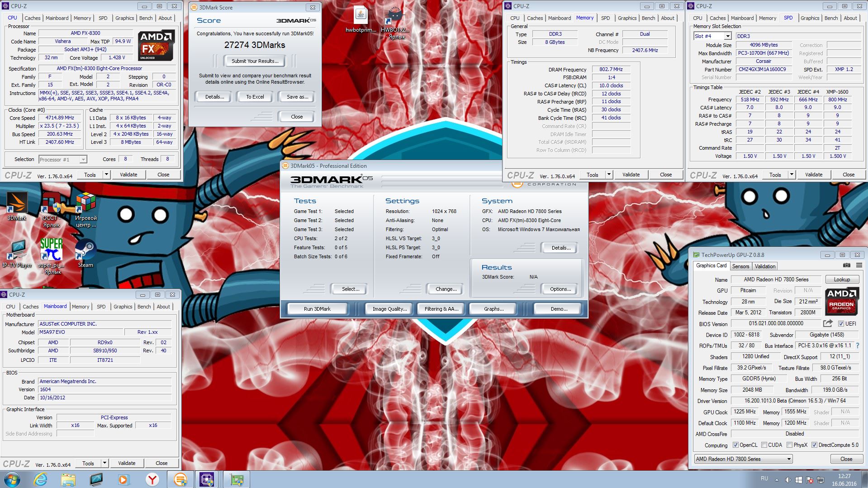Take a GPU-Z screenshot with camera icon
The width and height of the screenshot is (868, 488).
[x=846, y=266]
